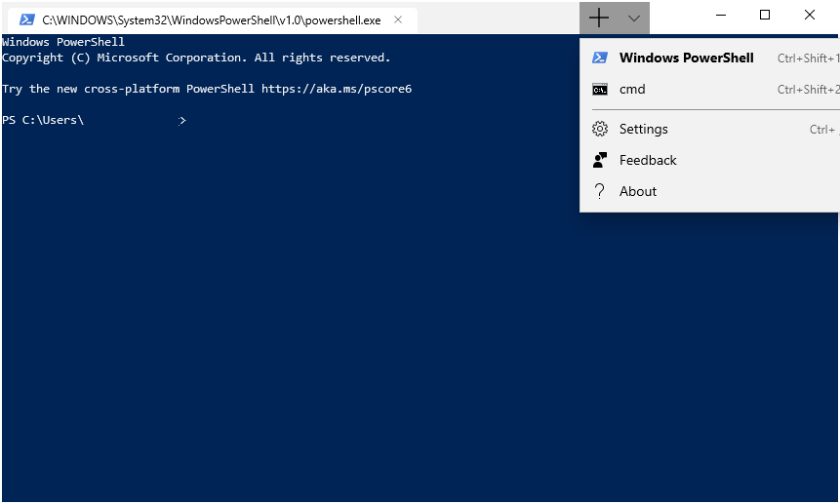Image resolution: width=840 pixels, height=504 pixels.
Task: Click the PowerShell icon in the menu
Action: tap(599, 58)
